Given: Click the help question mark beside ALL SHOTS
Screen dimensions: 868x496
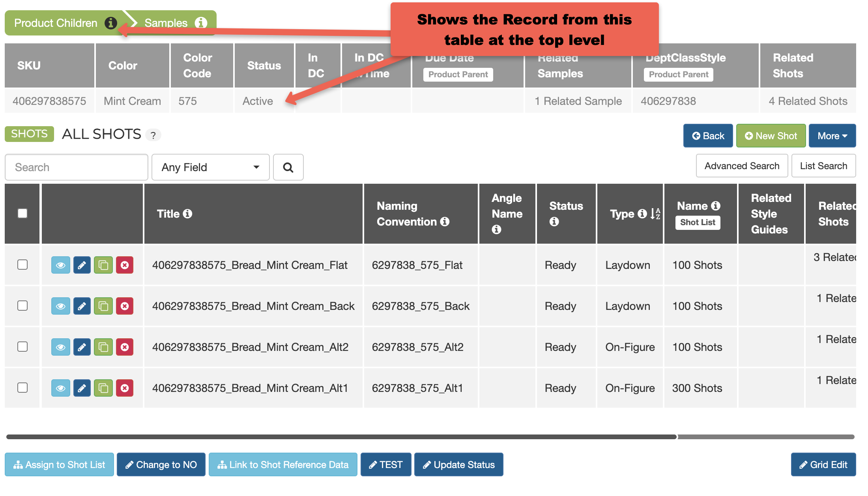Looking at the screenshot, I should (153, 135).
